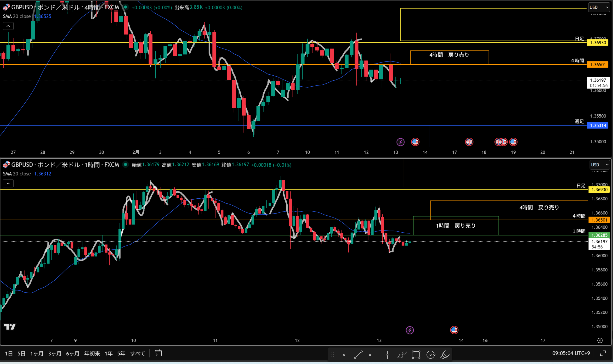This screenshot has width=613, height=364.
Task: Open the bottom chart USD currency dropdown
Action: click(600, 165)
